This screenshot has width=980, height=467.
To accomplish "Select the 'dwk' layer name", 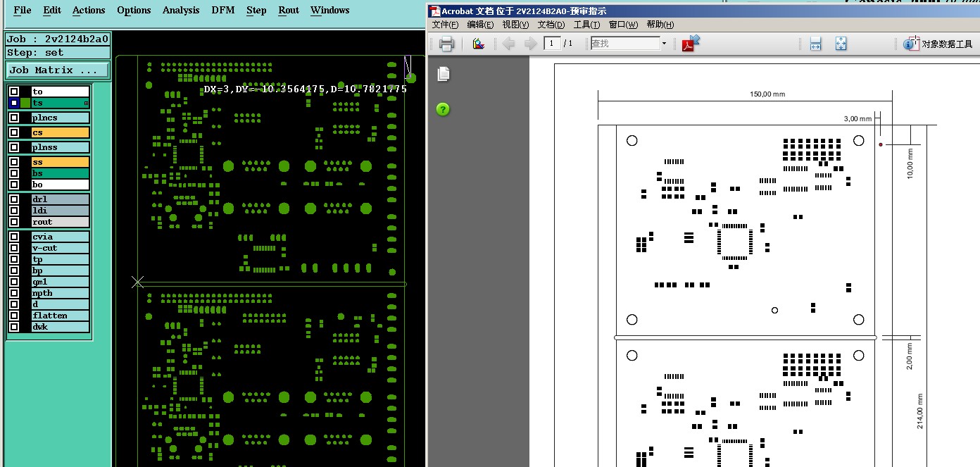I will tap(60, 327).
